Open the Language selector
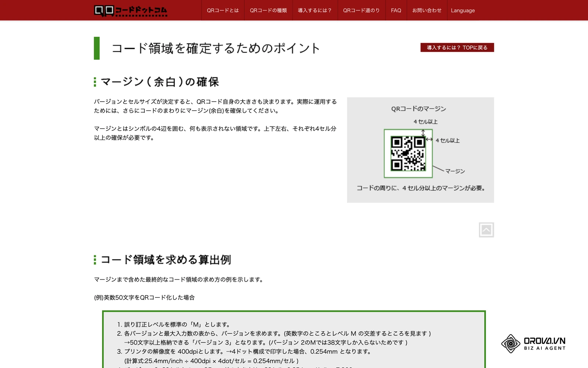The image size is (588, 368). [x=463, y=10]
